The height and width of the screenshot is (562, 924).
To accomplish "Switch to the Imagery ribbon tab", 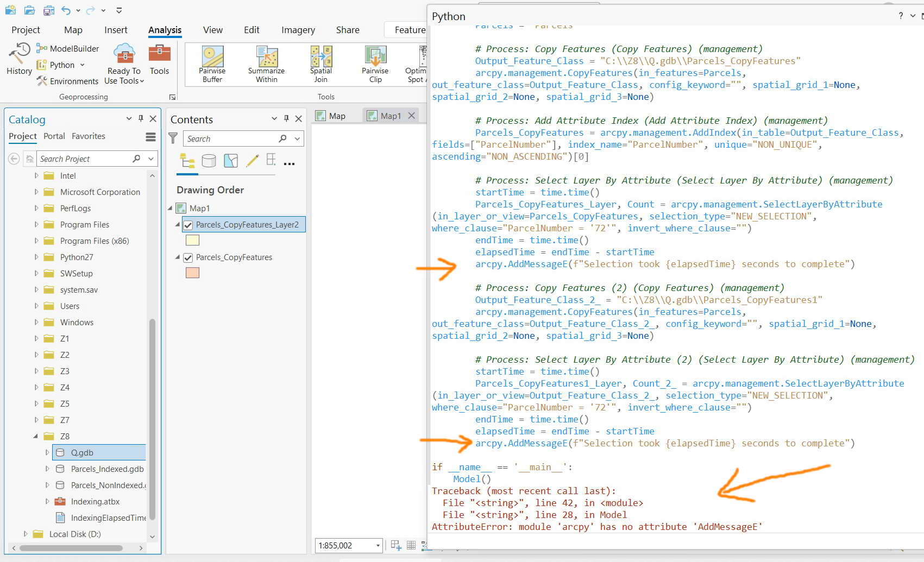I will 298,30.
